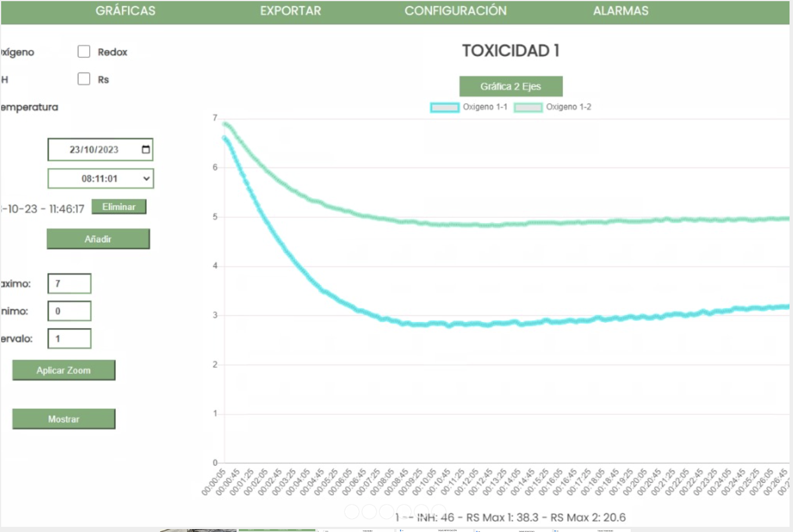
Task: Click the Gráfica 2 Ejes button
Action: 511,86
